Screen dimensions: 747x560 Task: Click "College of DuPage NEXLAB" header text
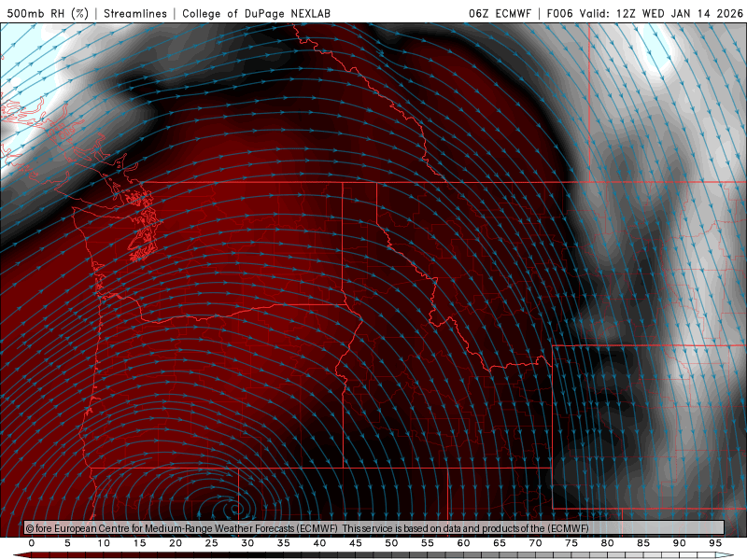(256, 13)
